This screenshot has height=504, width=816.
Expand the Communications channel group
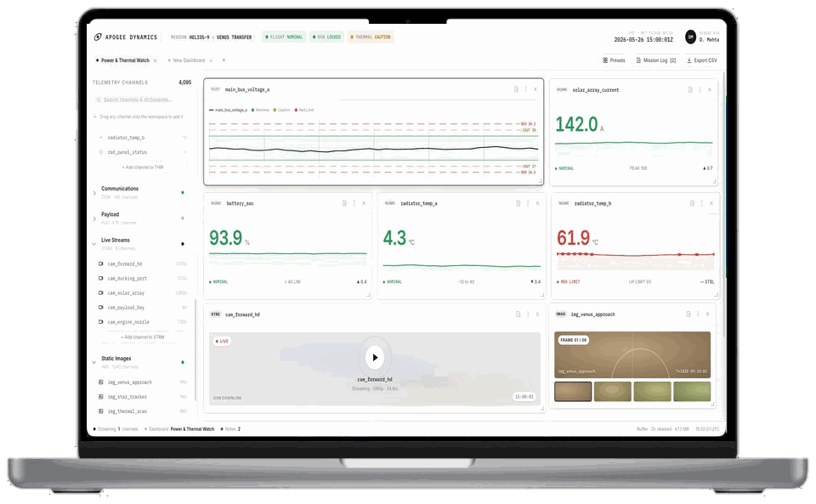coord(94,192)
